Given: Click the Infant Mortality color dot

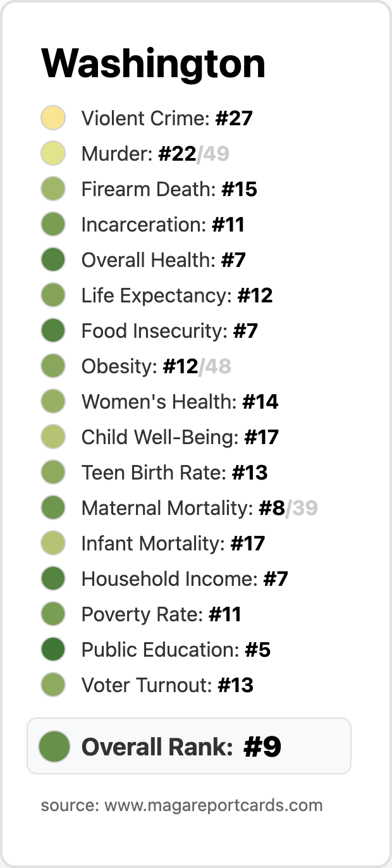Looking at the screenshot, I should (x=53, y=543).
